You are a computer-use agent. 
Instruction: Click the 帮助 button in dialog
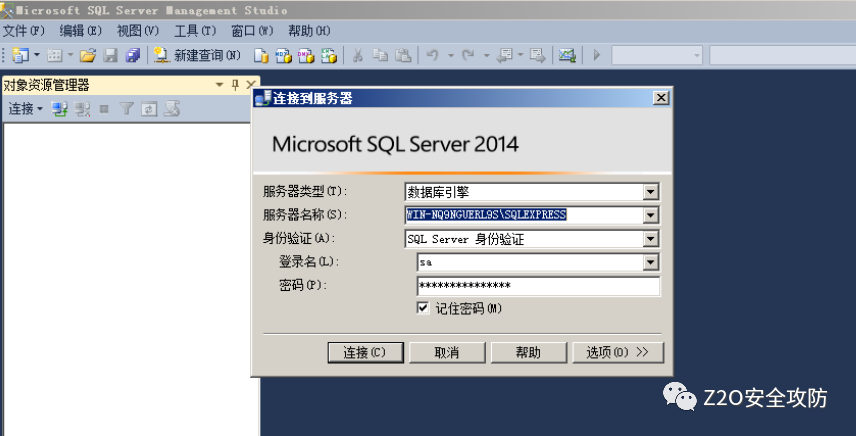(x=528, y=353)
